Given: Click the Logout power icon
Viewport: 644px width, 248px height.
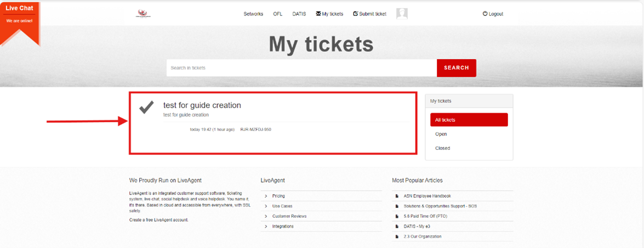Looking at the screenshot, I should 485,14.
